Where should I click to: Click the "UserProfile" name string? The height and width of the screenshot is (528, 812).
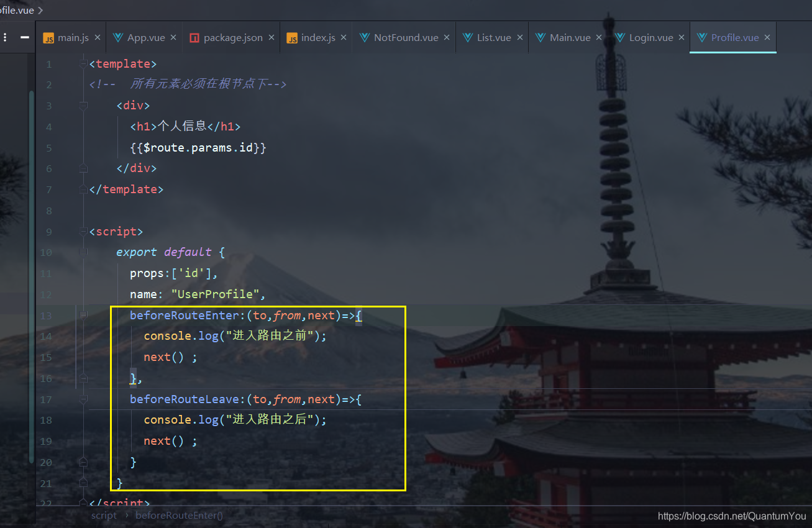216,294
